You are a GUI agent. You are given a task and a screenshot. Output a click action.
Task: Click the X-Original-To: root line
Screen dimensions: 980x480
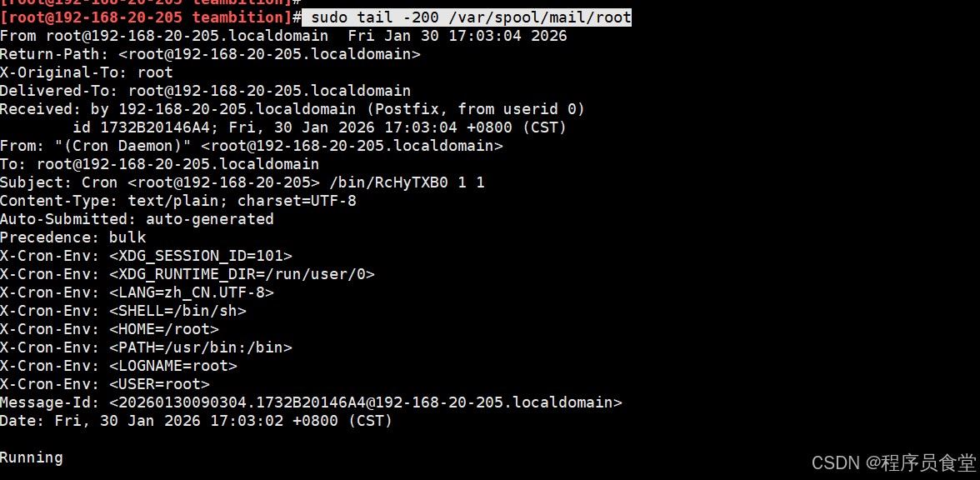(87, 72)
